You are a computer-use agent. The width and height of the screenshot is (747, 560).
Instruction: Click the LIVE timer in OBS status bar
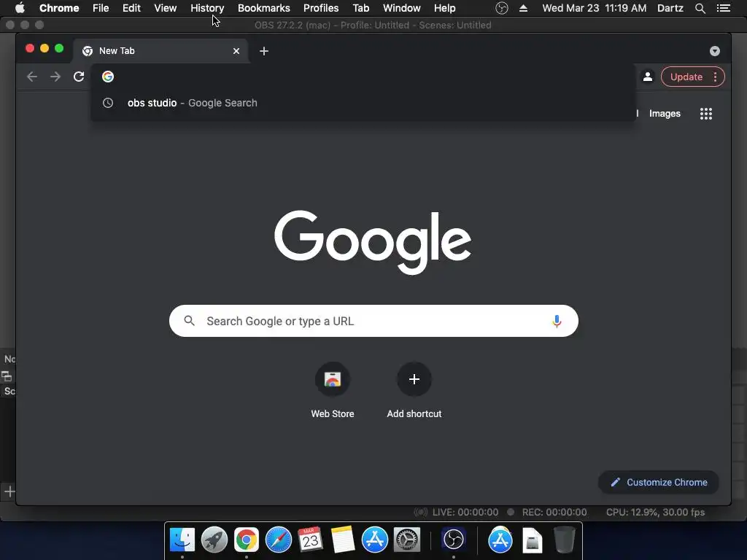(x=465, y=513)
